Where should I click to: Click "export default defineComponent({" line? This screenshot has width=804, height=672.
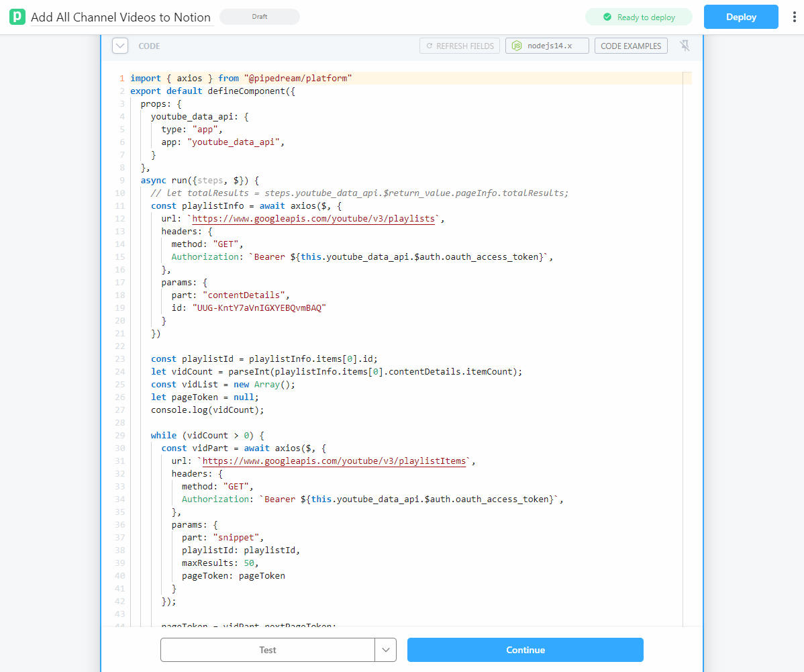click(x=213, y=91)
